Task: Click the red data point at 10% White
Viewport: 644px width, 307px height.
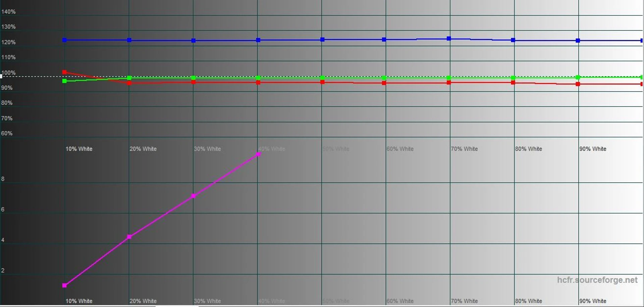Action: click(64, 72)
